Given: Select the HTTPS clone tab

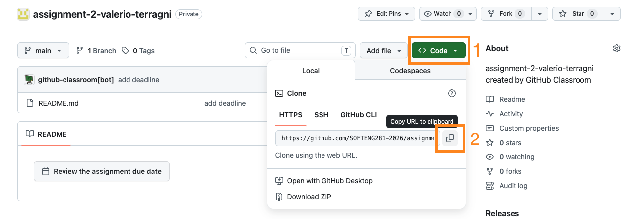Looking at the screenshot, I should pyautogui.click(x=291, y=115).
